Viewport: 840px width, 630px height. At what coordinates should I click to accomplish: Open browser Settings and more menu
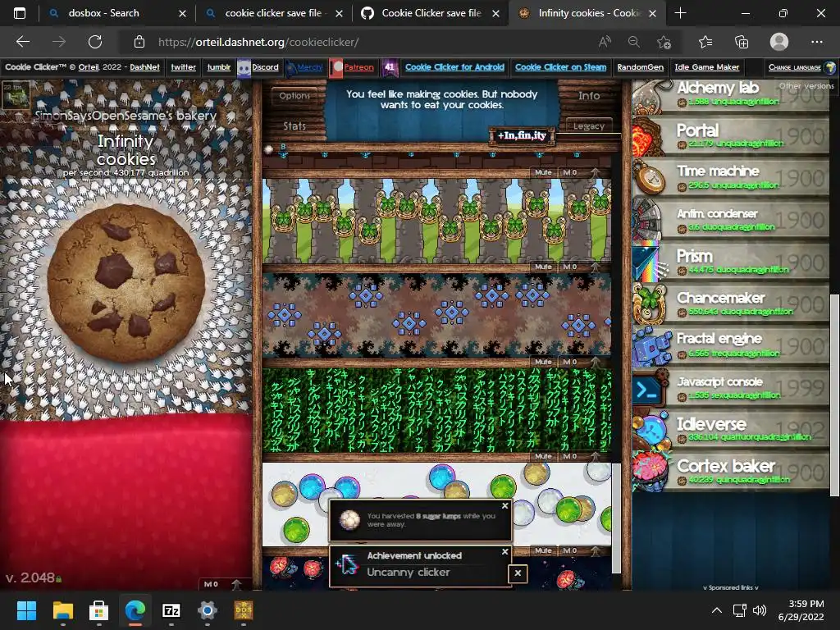coord(816,42)
